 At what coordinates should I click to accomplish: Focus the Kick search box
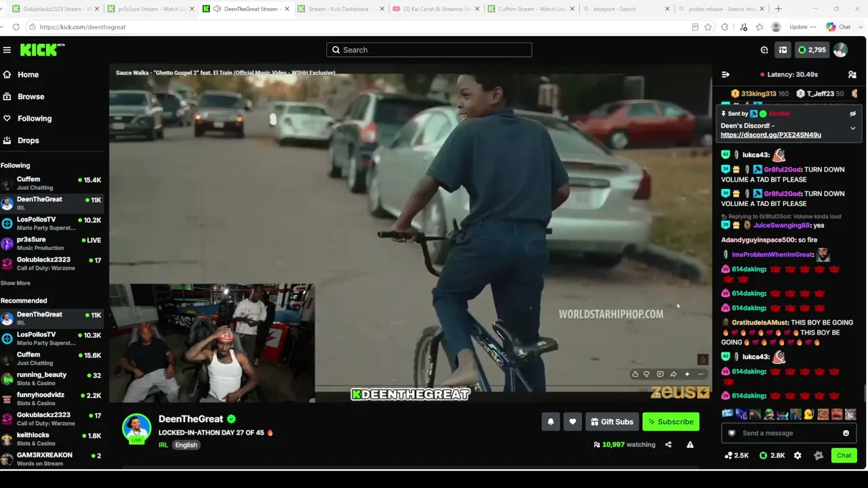(x=429, y=49)
